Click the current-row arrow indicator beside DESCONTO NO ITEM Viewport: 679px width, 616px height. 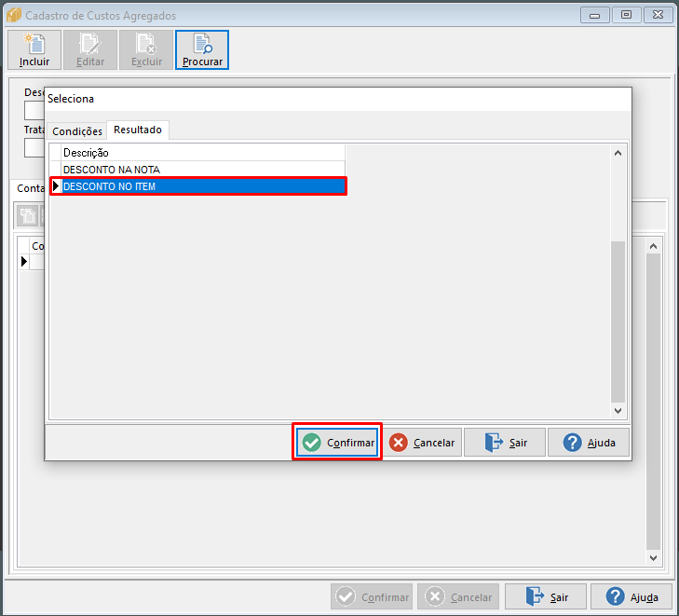click(x=56, y=186)
